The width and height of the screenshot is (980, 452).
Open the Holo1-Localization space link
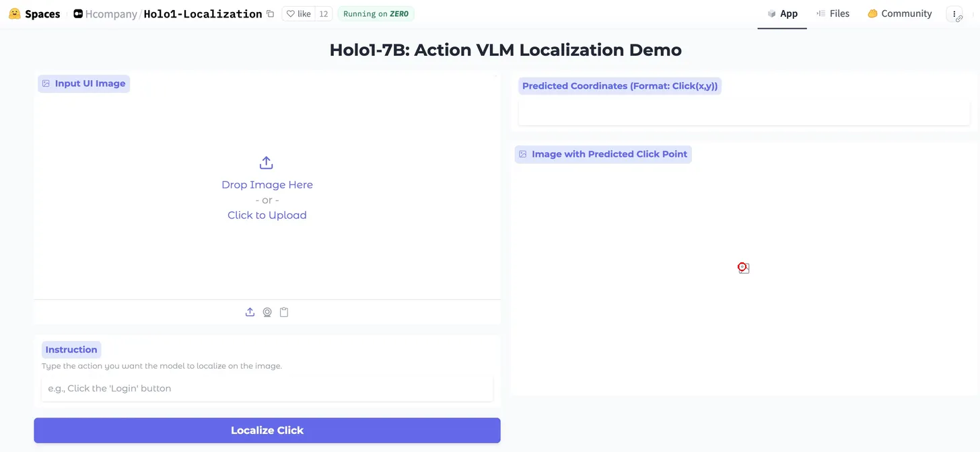point(203,14)
